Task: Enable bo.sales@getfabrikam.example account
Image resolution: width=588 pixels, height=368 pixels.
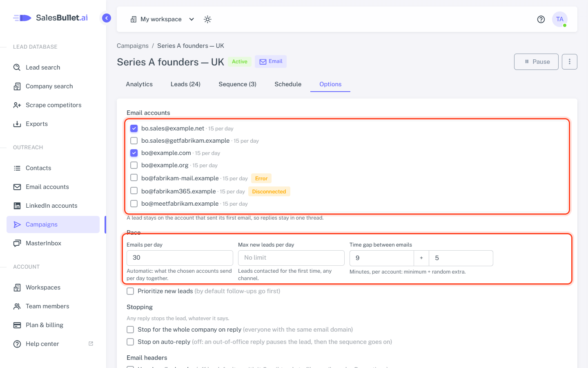Action: [x=134, y=141]
